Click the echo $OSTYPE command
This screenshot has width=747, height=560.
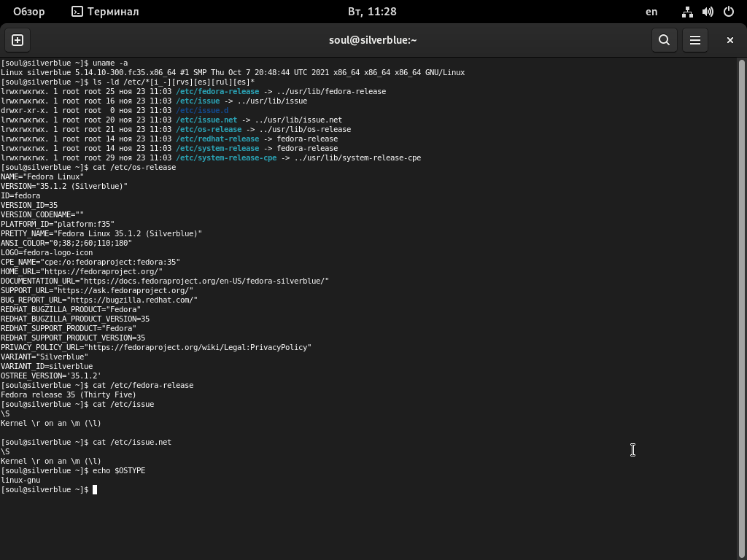pyautogui.click(x=119, y=470)
